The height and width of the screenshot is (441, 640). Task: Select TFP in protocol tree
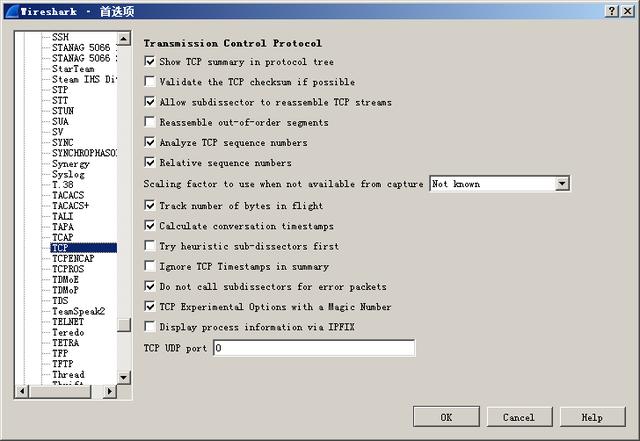coord(60,354)
